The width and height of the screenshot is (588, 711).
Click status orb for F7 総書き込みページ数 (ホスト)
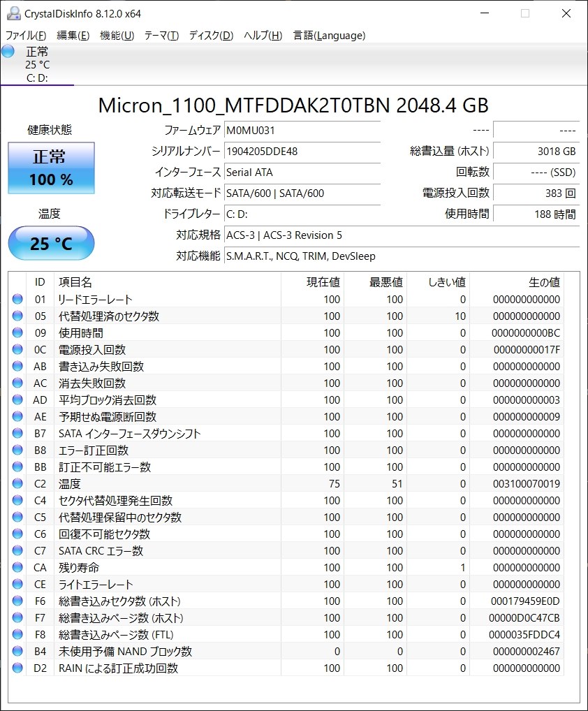coord(17,618)
